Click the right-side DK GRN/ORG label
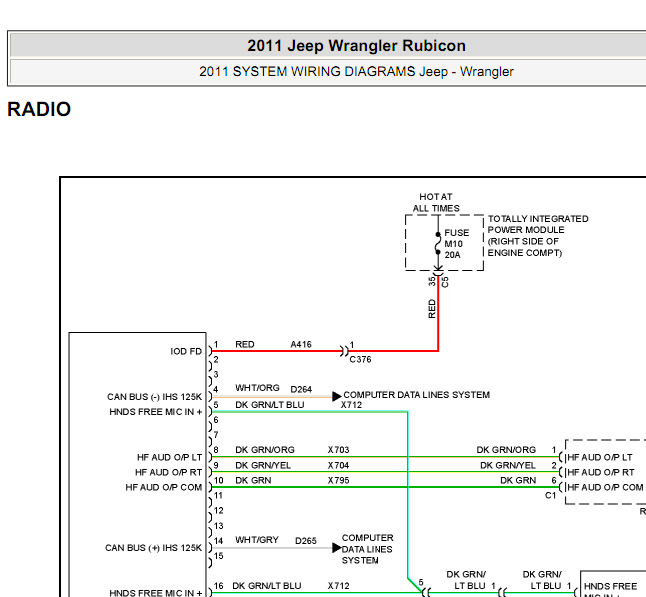The image size is (646, 597). click(x=506, y=450)
